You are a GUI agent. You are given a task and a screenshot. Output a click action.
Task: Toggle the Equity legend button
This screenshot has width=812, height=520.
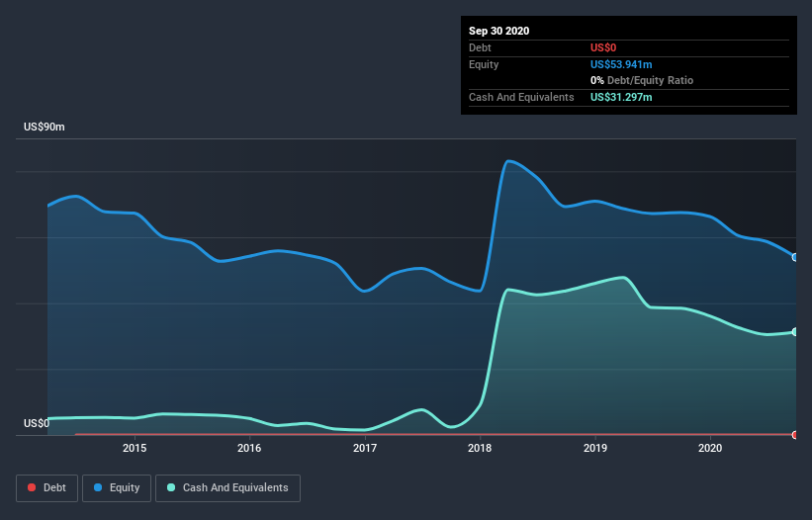click(x=117, y=488)
